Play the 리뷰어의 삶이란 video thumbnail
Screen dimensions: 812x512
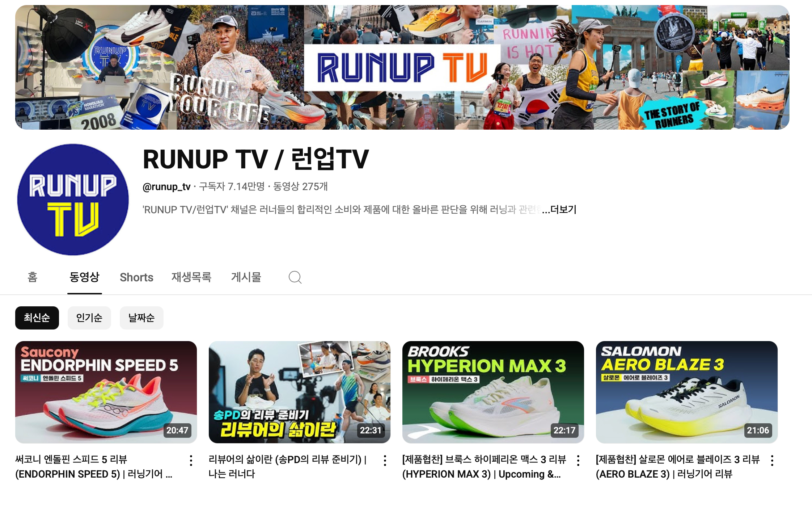(x=300, y=392)
